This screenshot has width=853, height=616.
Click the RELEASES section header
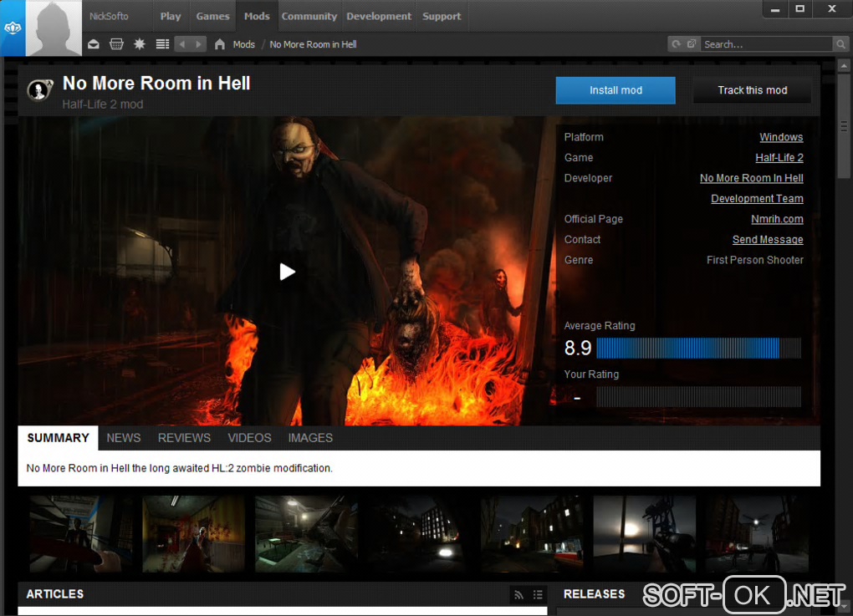594,594
